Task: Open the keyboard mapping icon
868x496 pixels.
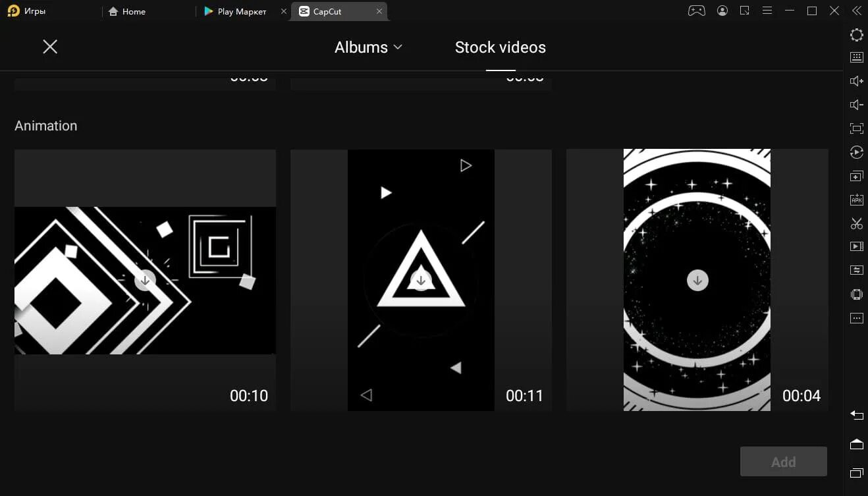Action: (856, 57)
